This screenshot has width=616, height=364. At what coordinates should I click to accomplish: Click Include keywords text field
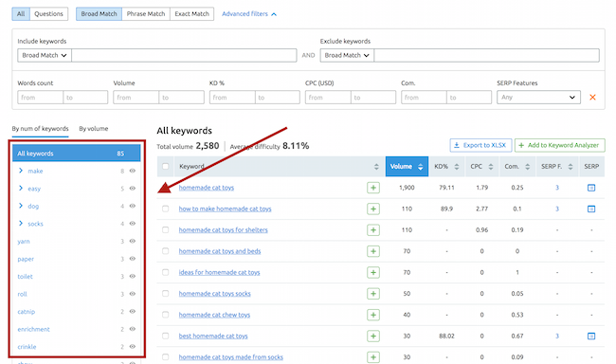tap(184, 55)
